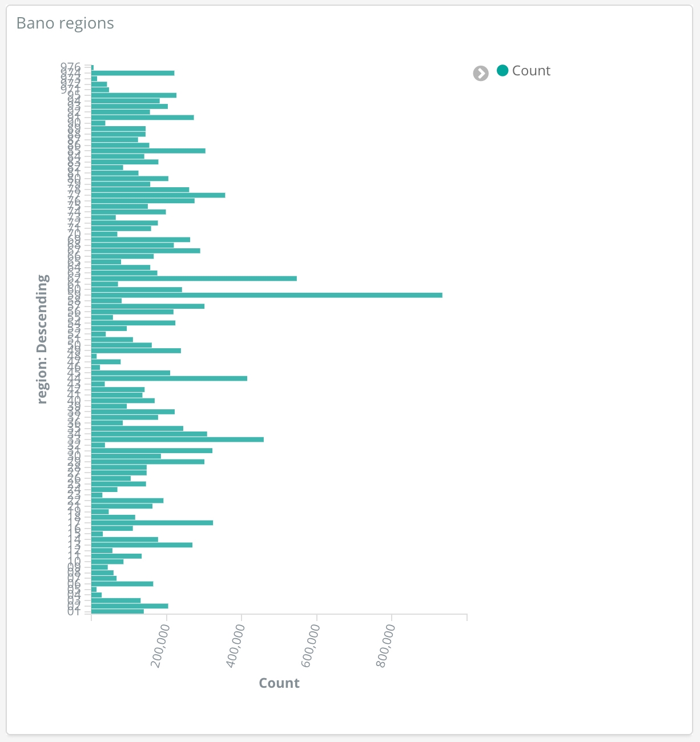700x742 pixels.
Task: Click the tiny topmost bar for region 976
Action: [x=92, y=67]
